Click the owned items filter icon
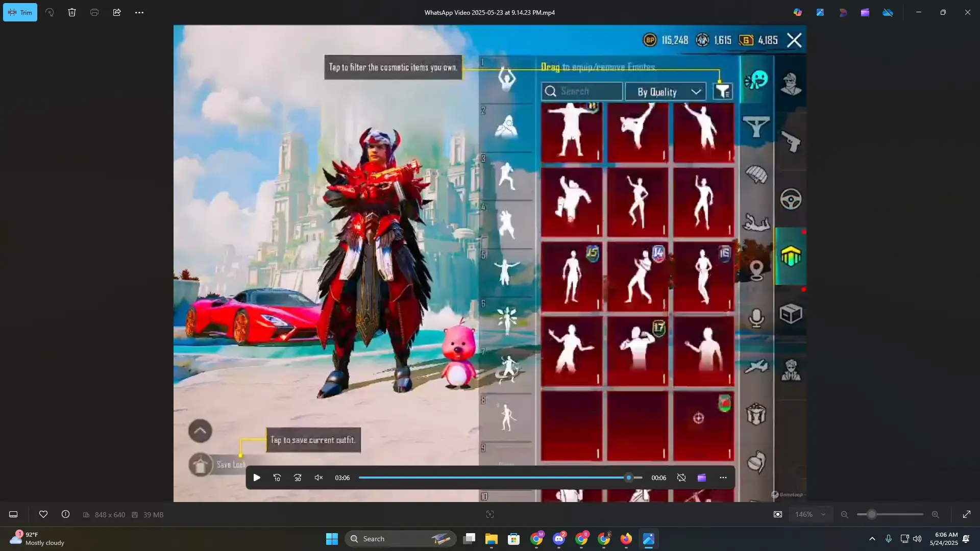This screenshot has width=980, height=551. click(x=723, y=92)
